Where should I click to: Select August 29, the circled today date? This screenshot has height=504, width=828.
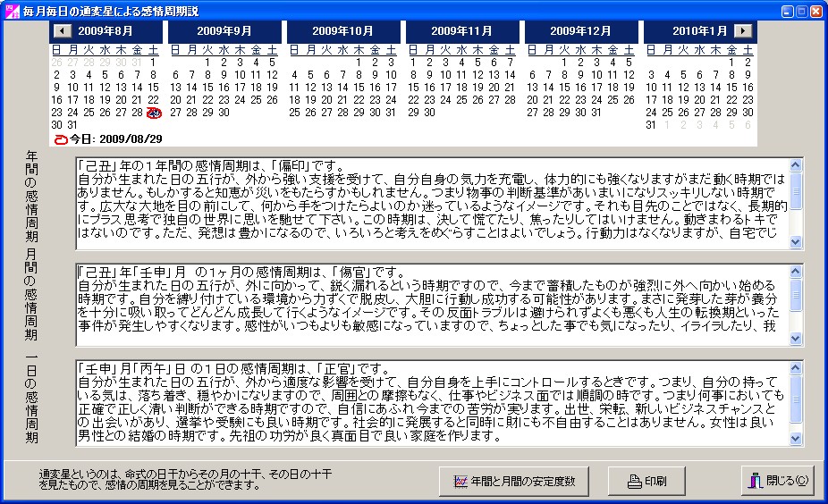[x=154, y=113]
